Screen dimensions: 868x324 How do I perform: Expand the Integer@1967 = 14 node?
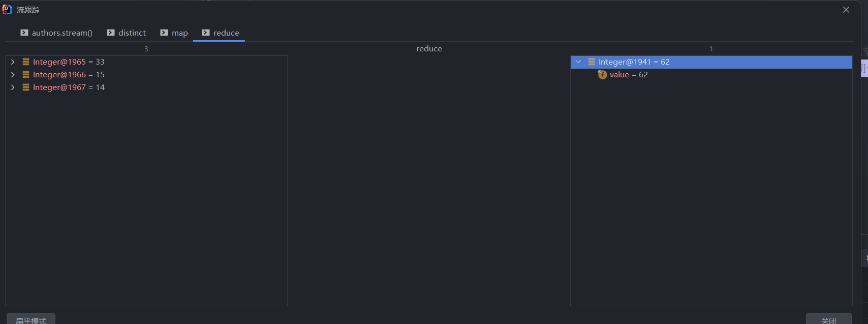pos(13,87)
